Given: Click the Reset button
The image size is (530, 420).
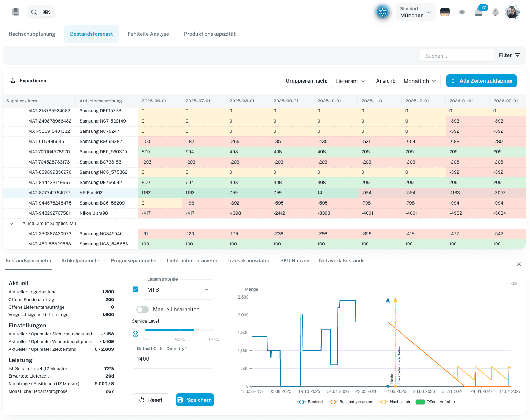Looking at the screenshot, I should [x=151, y=400].
